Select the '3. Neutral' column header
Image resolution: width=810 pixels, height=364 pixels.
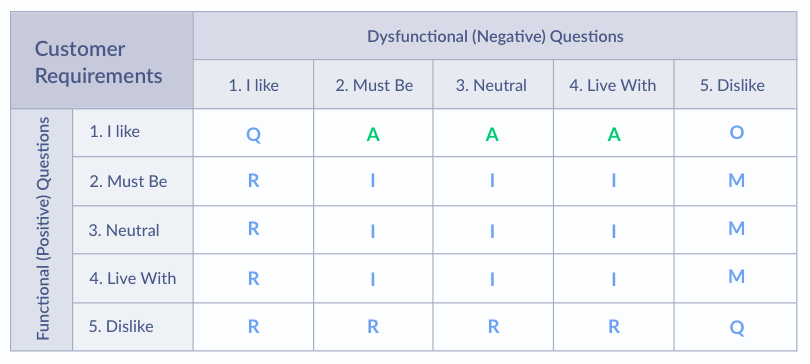(x=493, y=85)
